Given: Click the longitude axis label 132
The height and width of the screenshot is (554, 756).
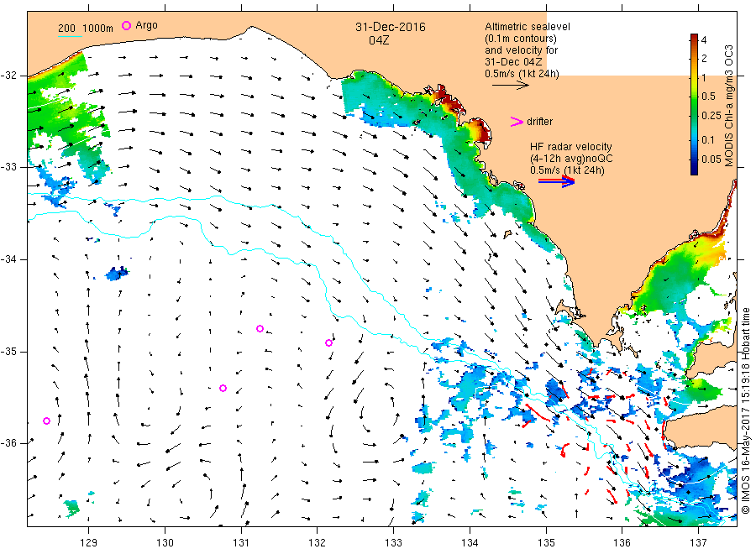Looking at the screenshot, I should coord(318,542).
